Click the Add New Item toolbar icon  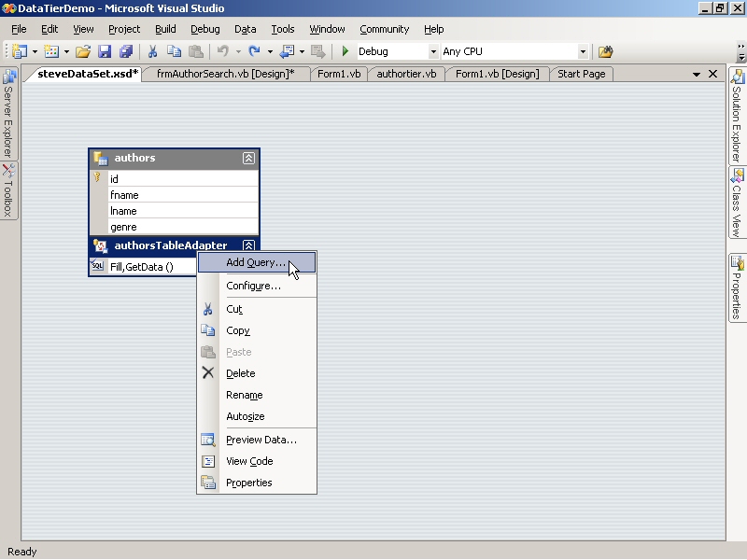(x=51, y=51)
